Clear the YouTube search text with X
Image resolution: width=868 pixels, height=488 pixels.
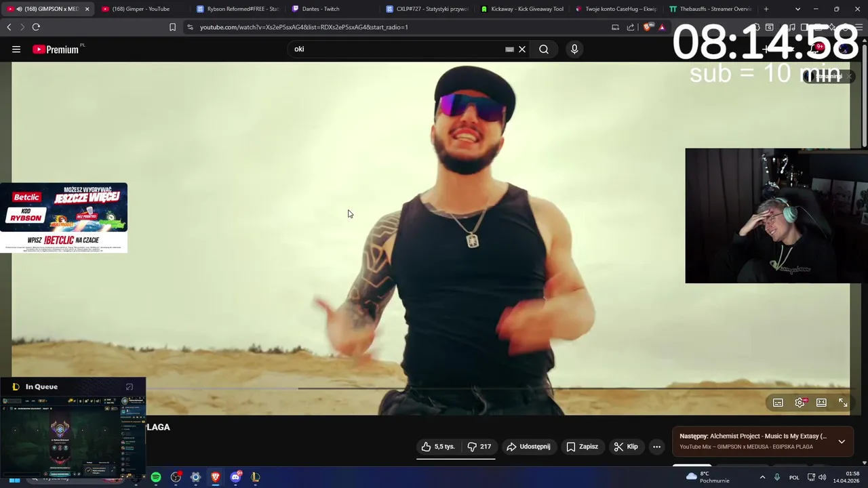pyautogui.click(x=522, y=49)
